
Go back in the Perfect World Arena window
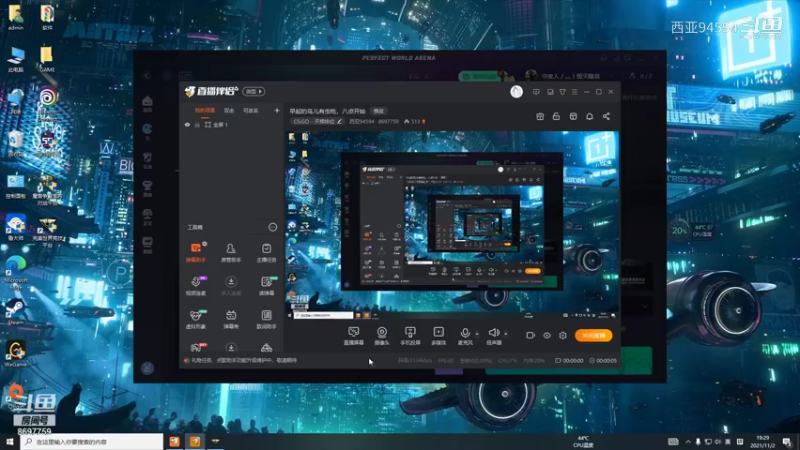[x=147, y=76]
